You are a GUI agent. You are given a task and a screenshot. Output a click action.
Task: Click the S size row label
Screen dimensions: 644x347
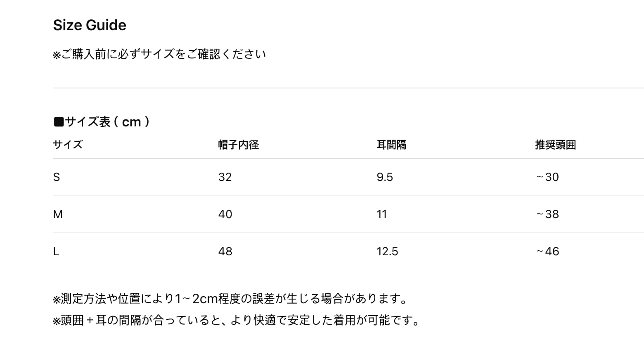pyautogui.click(x=57, y=177)
